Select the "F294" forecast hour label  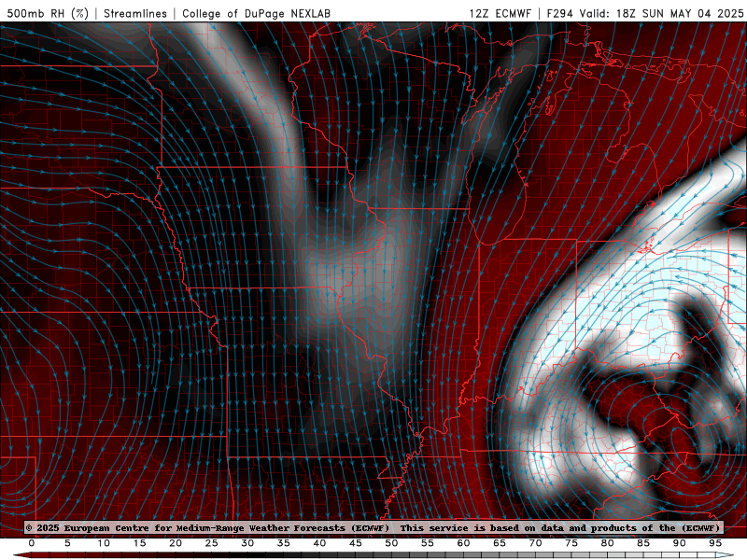560,14
